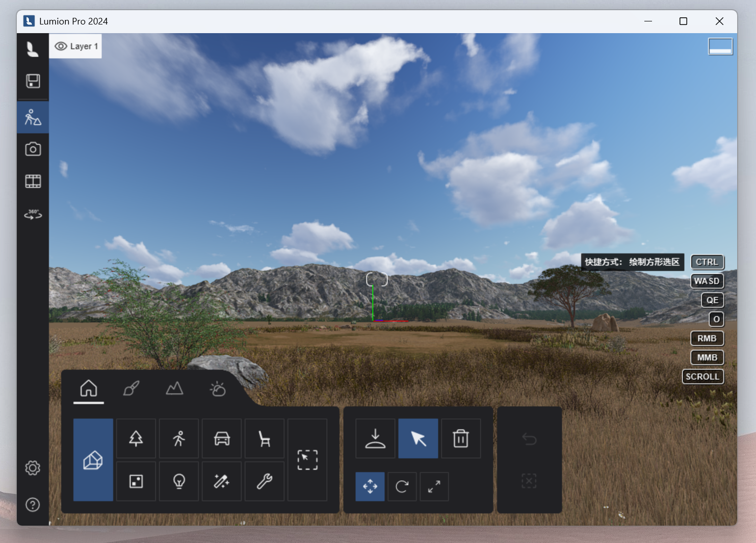Open the Weather sun-cloud tab
This screenshot has width=756, height=543.
click(x=218, y=389)
